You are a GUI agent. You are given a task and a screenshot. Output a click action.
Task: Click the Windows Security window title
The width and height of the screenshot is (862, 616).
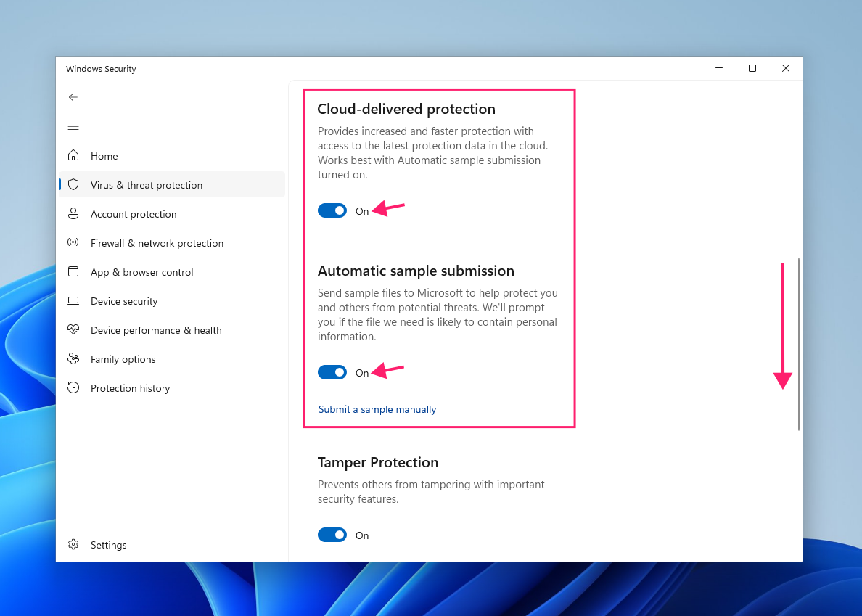coord(101,69)
